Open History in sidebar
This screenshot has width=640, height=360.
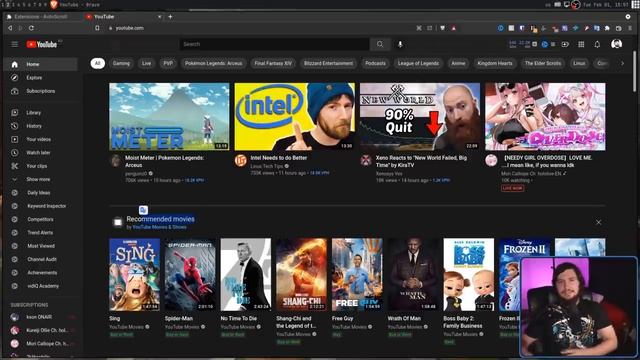[x=40, y=126]
